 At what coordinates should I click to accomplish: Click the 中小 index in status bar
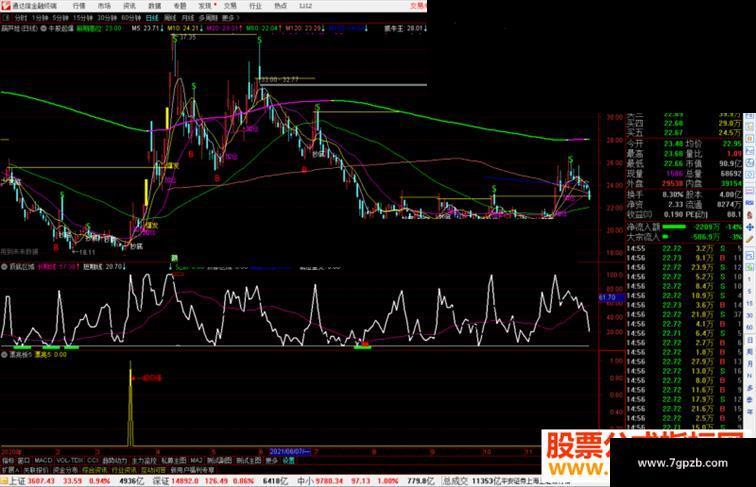tap(305, 481)
